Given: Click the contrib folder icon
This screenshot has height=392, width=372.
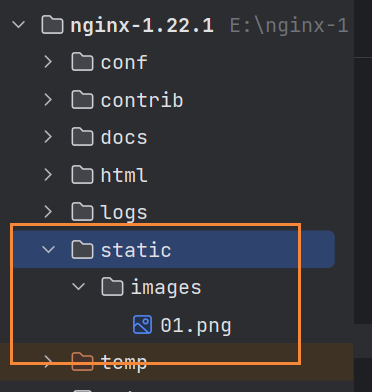Looking at the screenshot, I should (82, 99).
